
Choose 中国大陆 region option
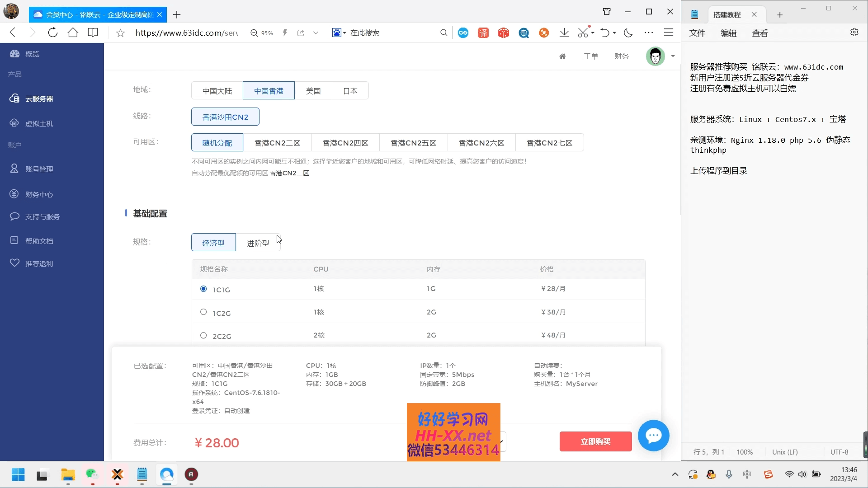217,91
